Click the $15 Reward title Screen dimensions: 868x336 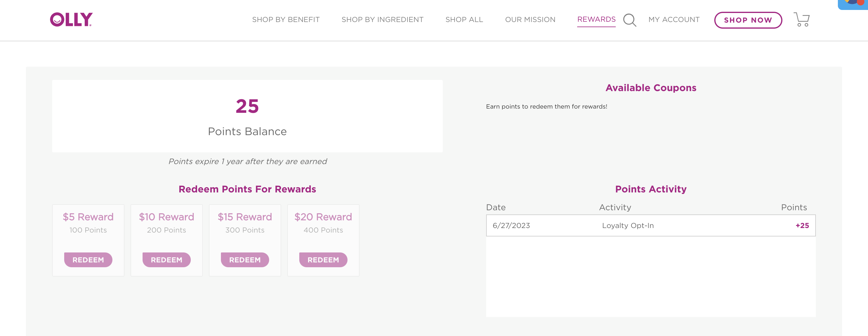coord(245,217)
